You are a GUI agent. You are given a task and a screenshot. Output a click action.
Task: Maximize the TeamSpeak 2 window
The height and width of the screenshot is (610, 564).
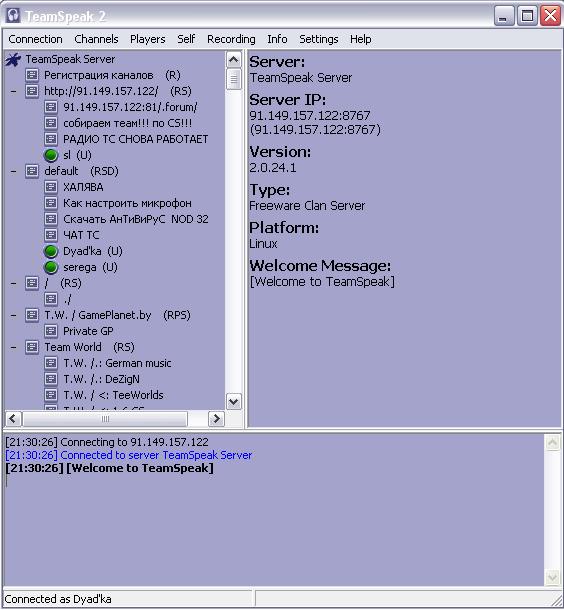(x=527, y=16)
